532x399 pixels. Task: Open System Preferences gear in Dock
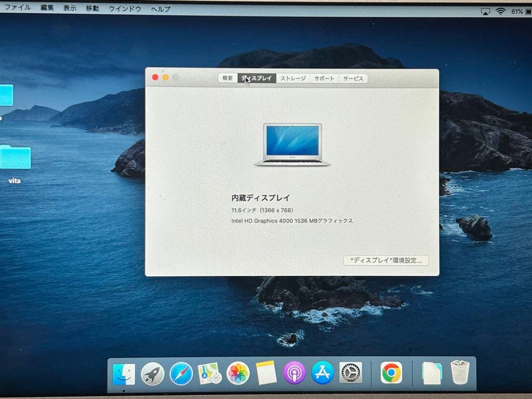[351, 372]
